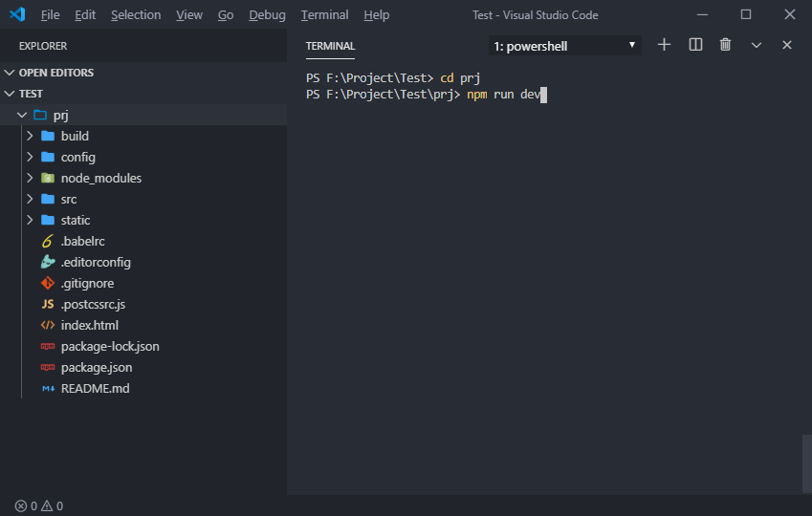Open the Go menu
The height and width of the screenshot is (516, 812).
click(226, 15)
